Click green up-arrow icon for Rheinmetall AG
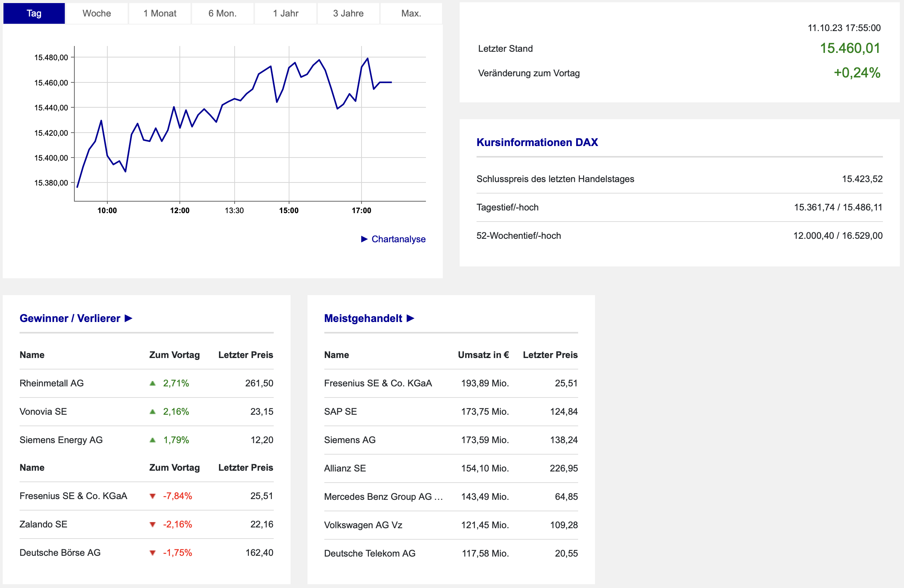The width and height of the screenshot is (904, 588). click(x=153, y=383)
